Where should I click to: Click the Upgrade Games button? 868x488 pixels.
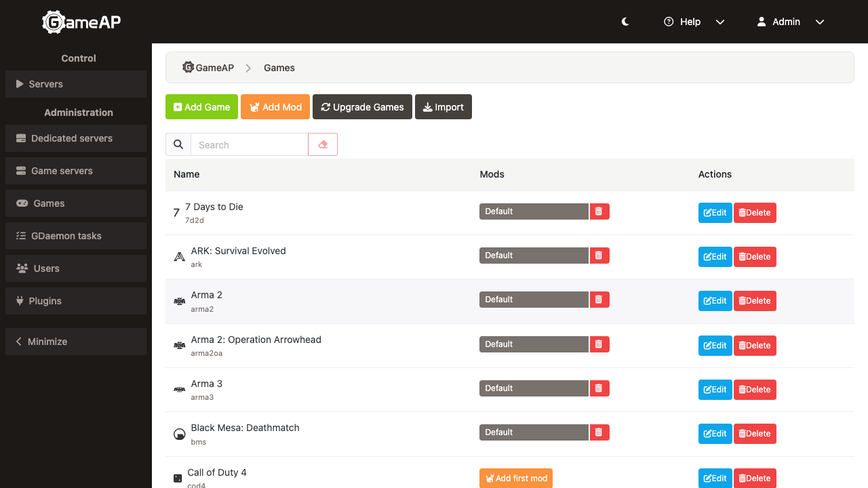tap(362, 107)
